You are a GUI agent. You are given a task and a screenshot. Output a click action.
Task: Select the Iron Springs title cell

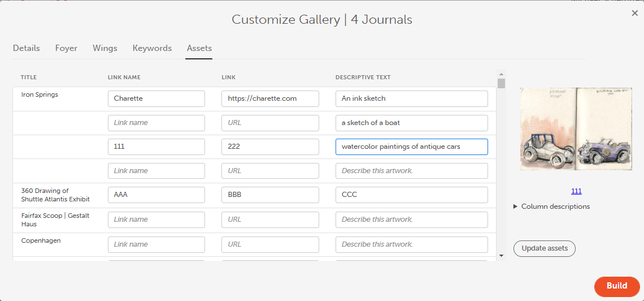point(40,94)
